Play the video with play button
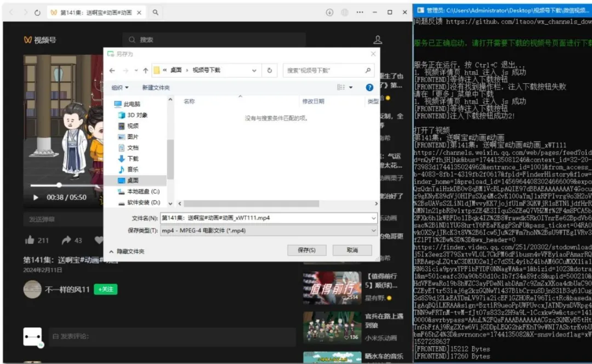 [36, 197]
